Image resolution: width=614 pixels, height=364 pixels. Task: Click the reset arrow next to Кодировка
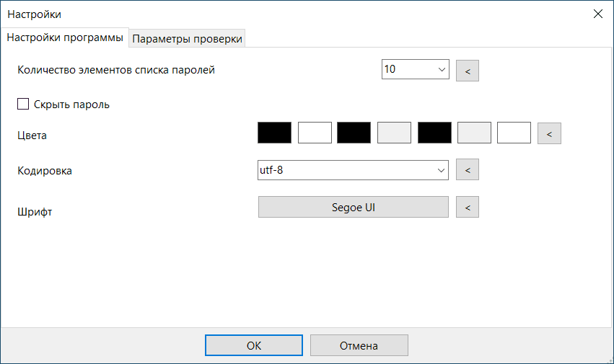point(467,170)
